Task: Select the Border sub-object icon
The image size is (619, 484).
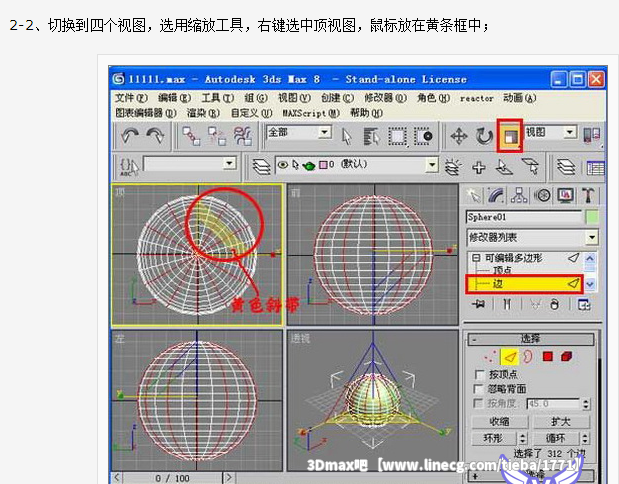Action: 527,357
